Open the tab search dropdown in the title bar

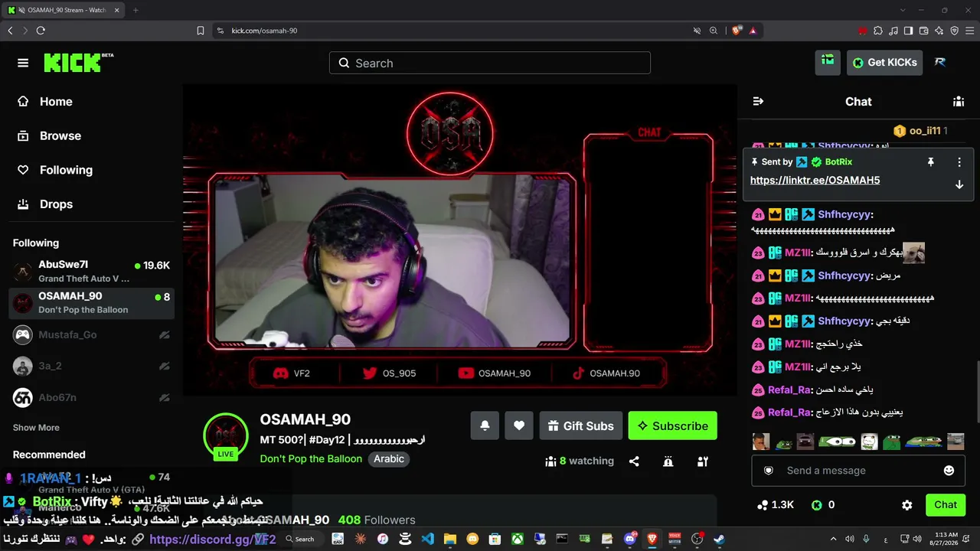[x=903, y=10]
